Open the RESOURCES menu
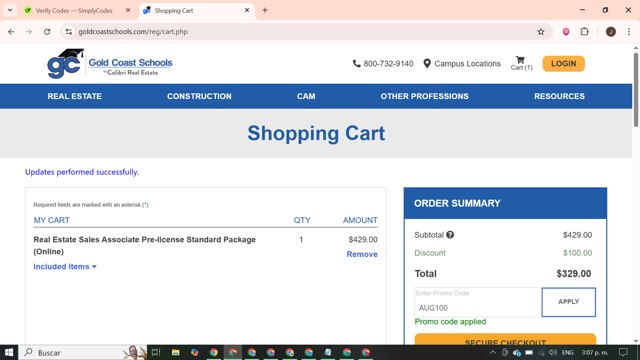The height and width of the screenshot is (360, 640). coord(559,96)
